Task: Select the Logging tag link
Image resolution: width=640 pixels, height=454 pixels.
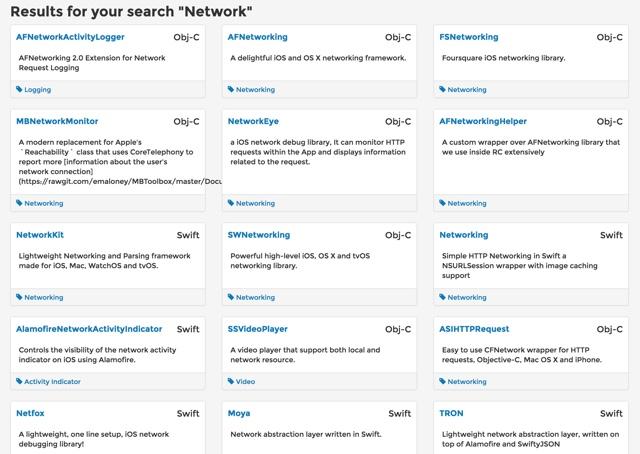Action: [37, 89]
